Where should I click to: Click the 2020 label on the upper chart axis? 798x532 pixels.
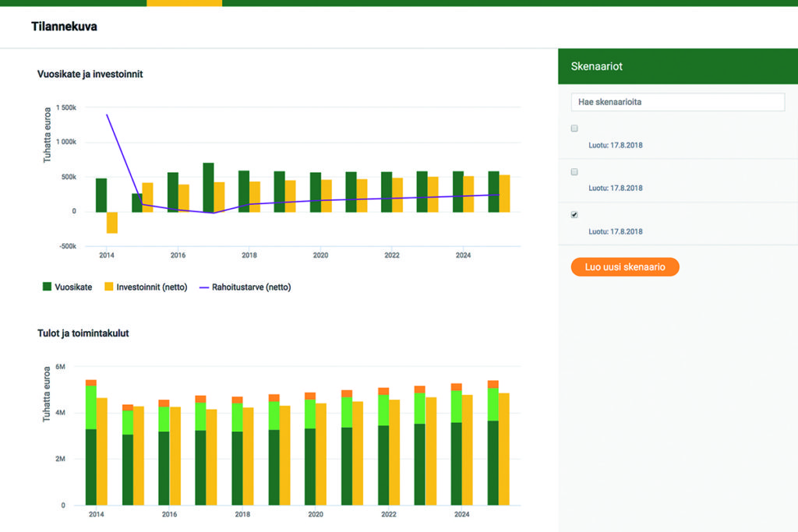[320, 255]
